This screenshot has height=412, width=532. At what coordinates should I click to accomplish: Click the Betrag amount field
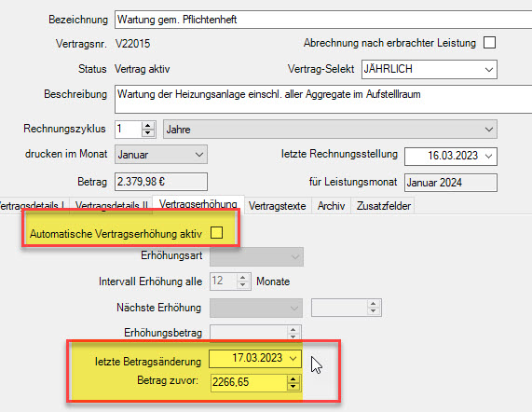click(x=161, y=182)
